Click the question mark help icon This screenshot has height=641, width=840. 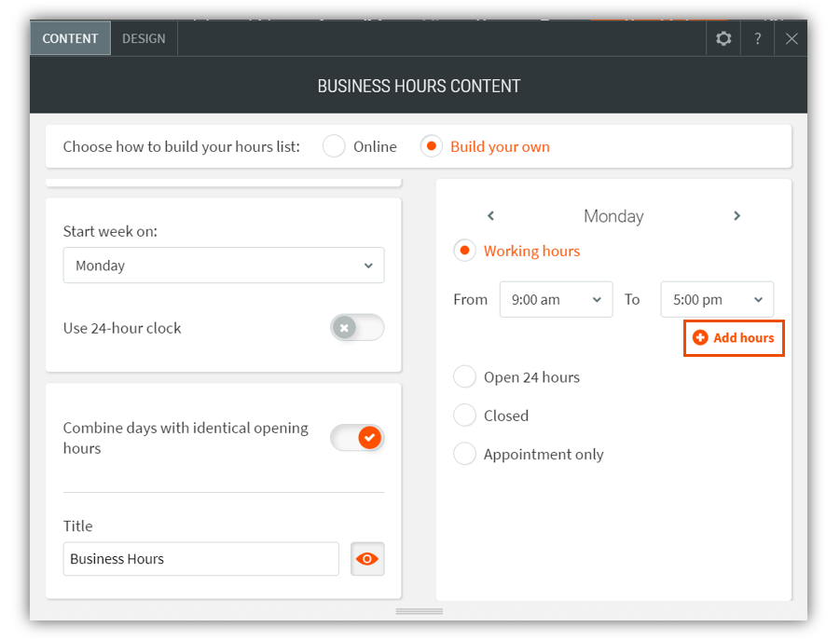click(758, 38)
